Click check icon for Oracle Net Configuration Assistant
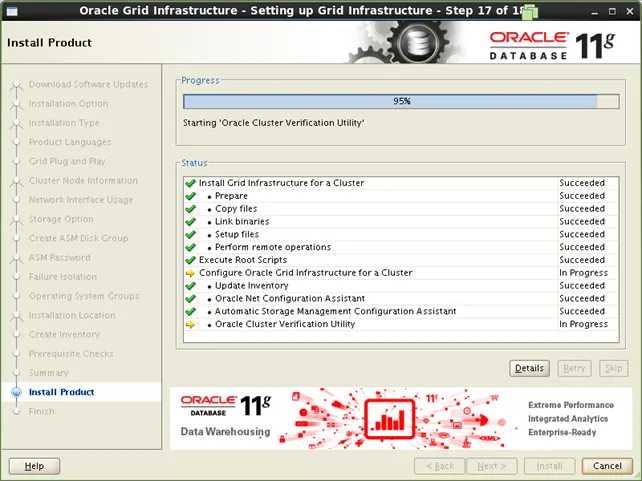 (x=190, y=298)
